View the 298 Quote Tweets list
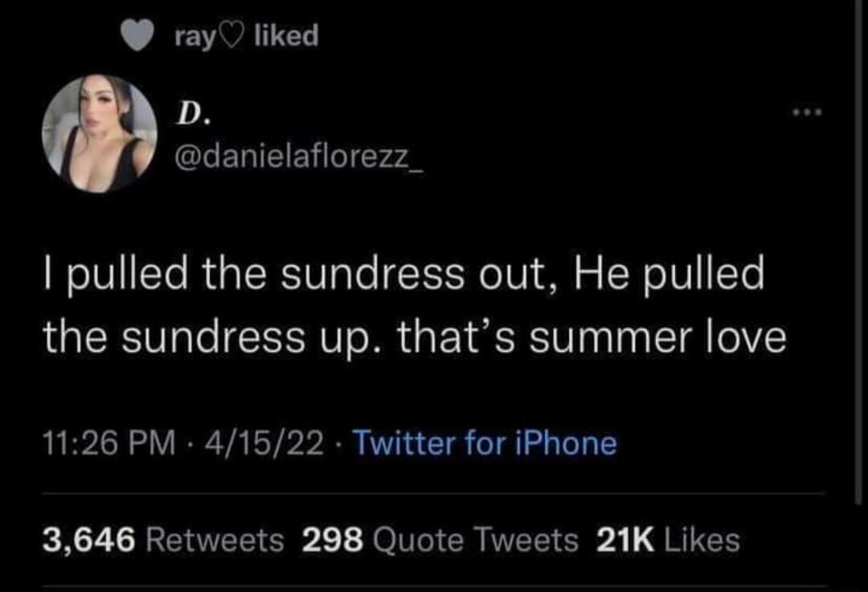The height and width of the screenshot is (592, 868). pyautogui.click(x=440, y=541)
